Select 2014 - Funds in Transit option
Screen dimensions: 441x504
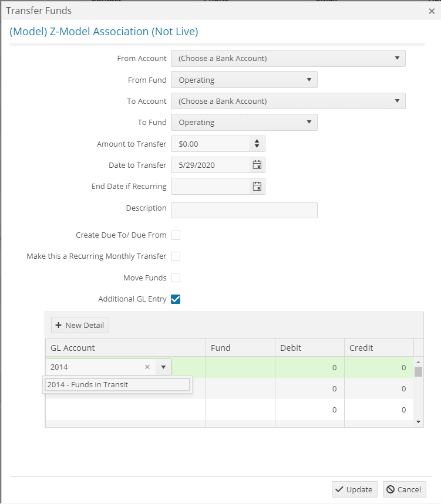tap(117, 385)
